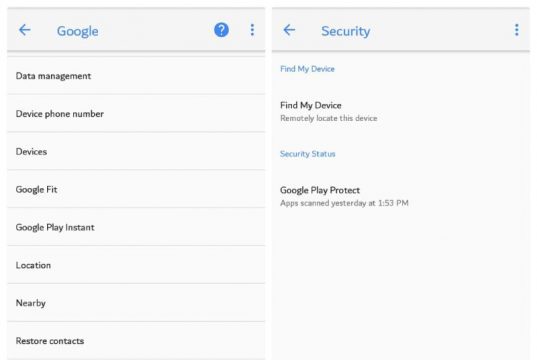Tap the blue Find My Device section header
The image size is (537, 360).
click(307, 69)
